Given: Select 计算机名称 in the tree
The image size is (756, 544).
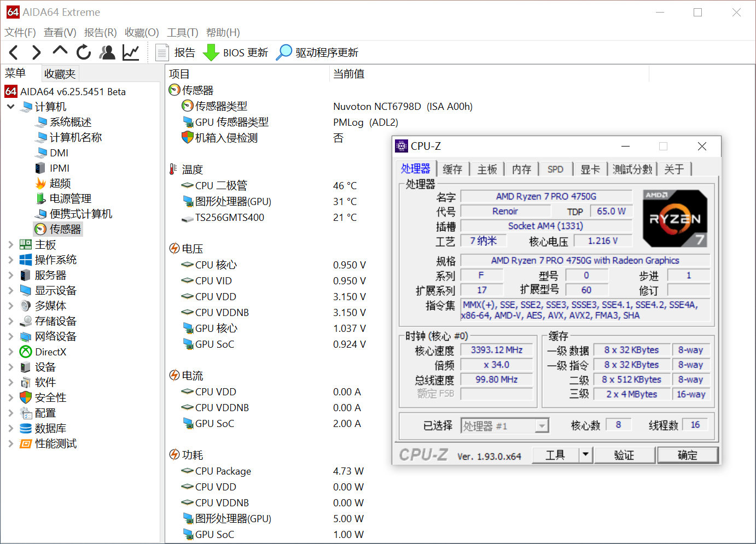Looking at the screenshot, I should (75, 137).
